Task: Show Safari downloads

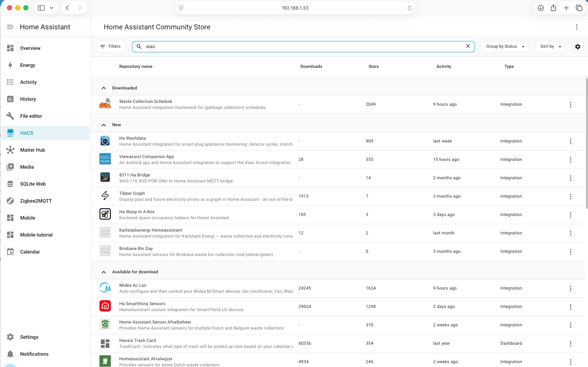Action: pyautogui.click(x=541, y=8)
